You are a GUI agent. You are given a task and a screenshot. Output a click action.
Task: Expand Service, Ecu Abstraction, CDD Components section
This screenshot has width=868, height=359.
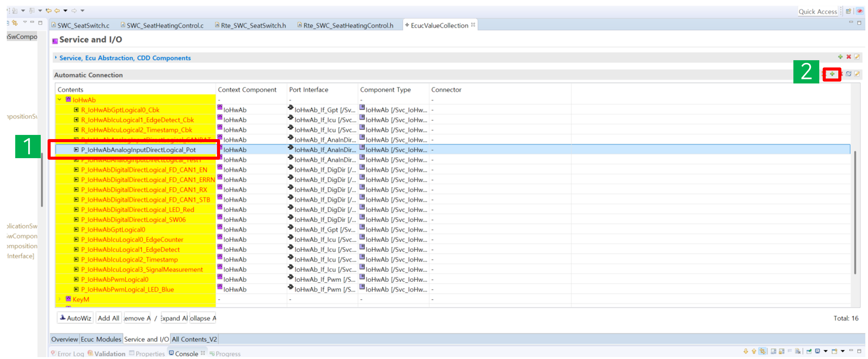pyautogui.click(x=56, y=58)
